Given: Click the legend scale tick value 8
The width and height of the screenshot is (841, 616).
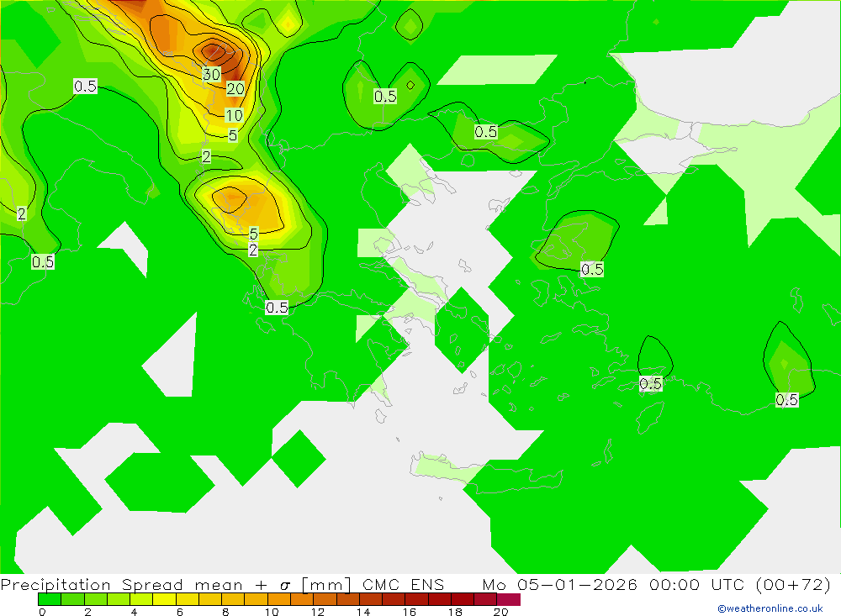Looking at the screenshot, I should point(225,612).
